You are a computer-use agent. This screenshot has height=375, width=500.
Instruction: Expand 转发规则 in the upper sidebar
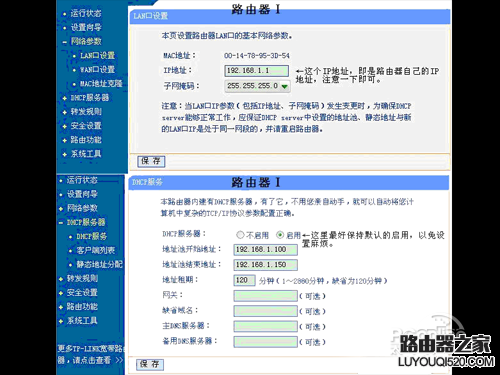tap(86, 112)
